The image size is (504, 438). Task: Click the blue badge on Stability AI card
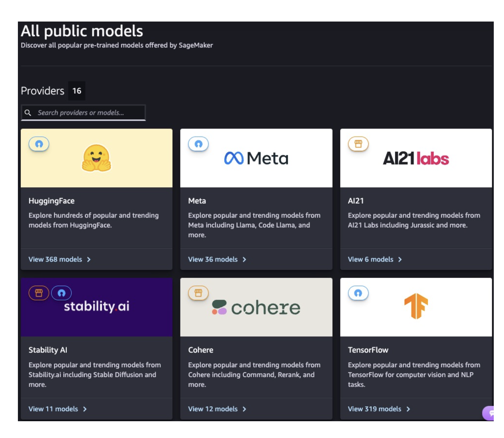[x=61, y=293]
